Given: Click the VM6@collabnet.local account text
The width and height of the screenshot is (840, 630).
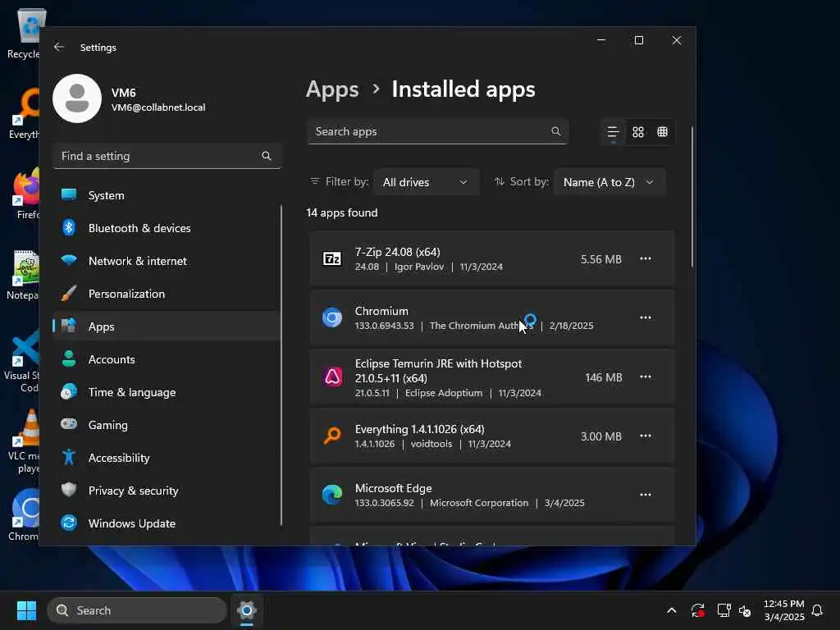Looking at the screenshot, I should tap(158, 107).
